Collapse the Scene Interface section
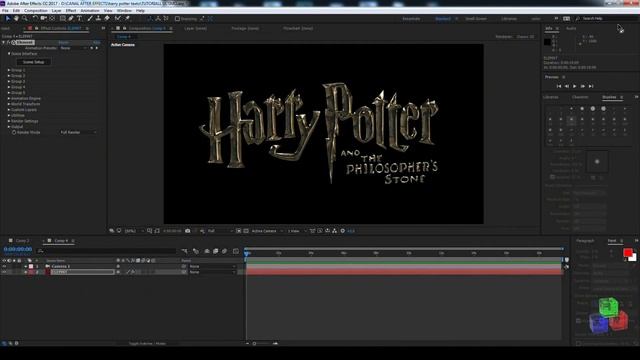Screen dimensions: 640x360 (9, 53)
